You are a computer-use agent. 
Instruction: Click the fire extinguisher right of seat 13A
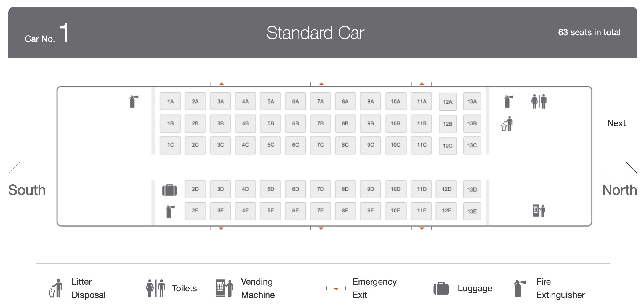508,101
